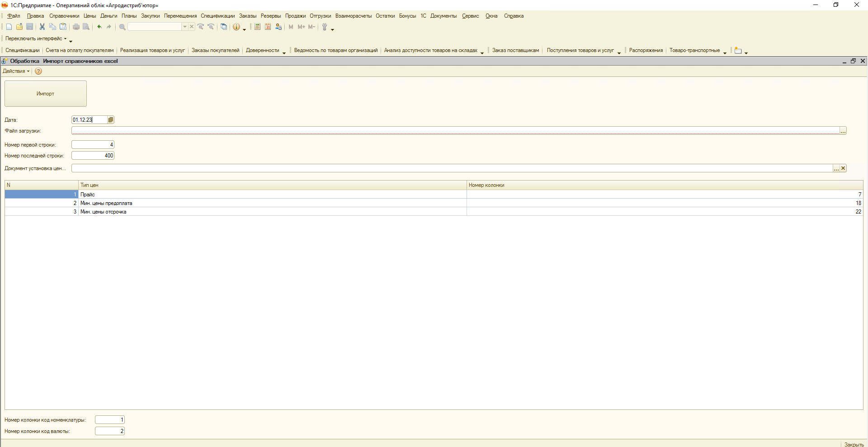This screenshot has width=868, height=447.
Task: Open the calculator from the toolbar
Action: (257, 27)
